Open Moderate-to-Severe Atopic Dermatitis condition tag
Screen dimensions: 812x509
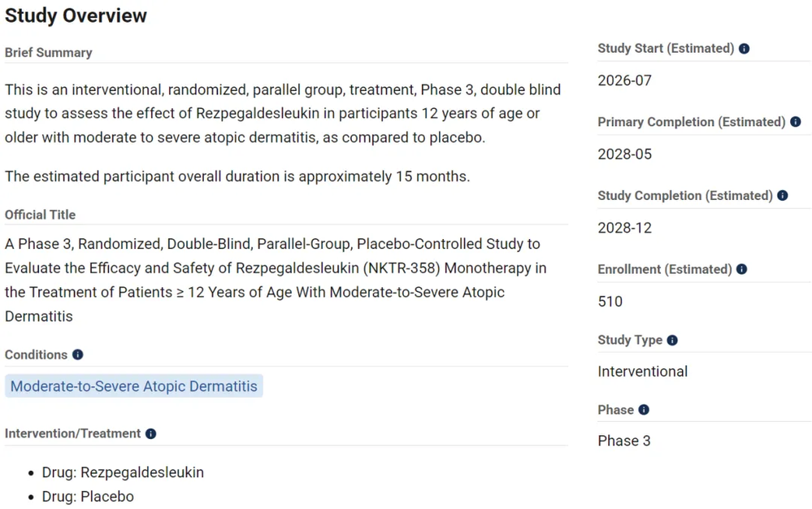click(133, 386)
